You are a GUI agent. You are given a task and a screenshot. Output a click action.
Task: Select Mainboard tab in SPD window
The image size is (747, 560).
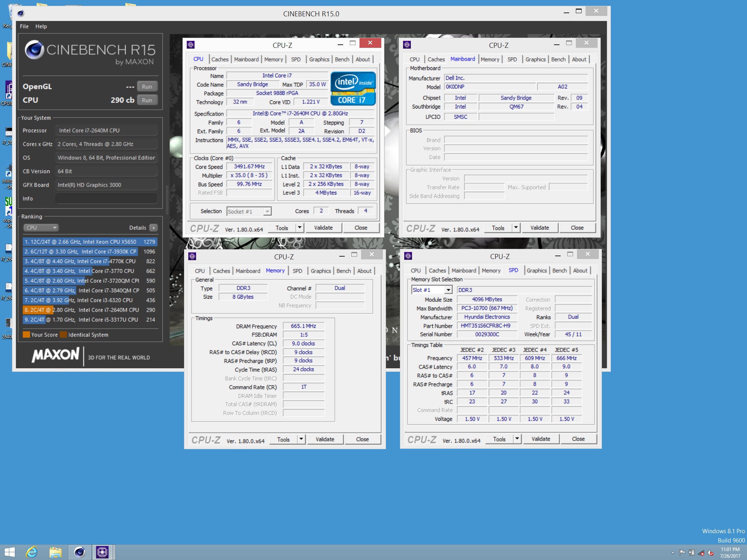click(x=464, y=270)
